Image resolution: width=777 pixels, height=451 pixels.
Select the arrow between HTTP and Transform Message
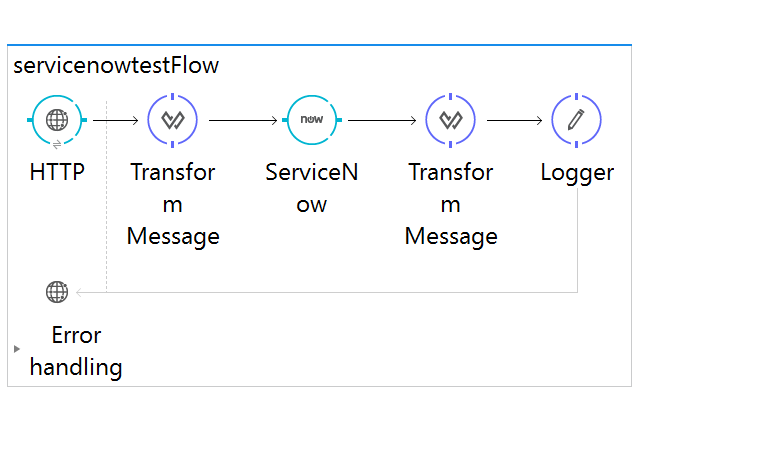pyautogui.click(x=116, y=120)
